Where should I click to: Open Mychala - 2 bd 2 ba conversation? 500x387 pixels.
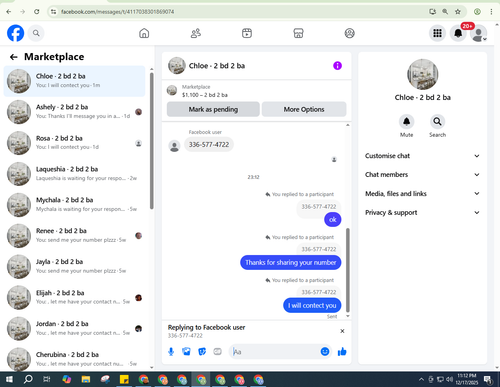tap(74, 205)
